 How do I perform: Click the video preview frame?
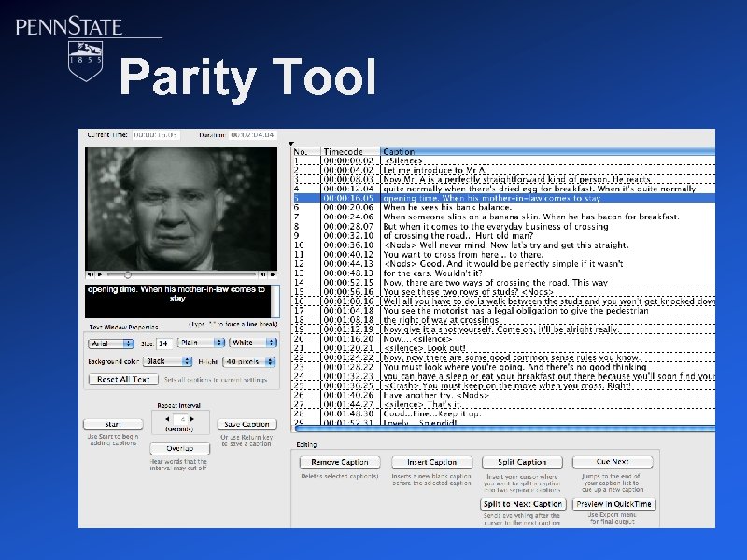(181, 208)
